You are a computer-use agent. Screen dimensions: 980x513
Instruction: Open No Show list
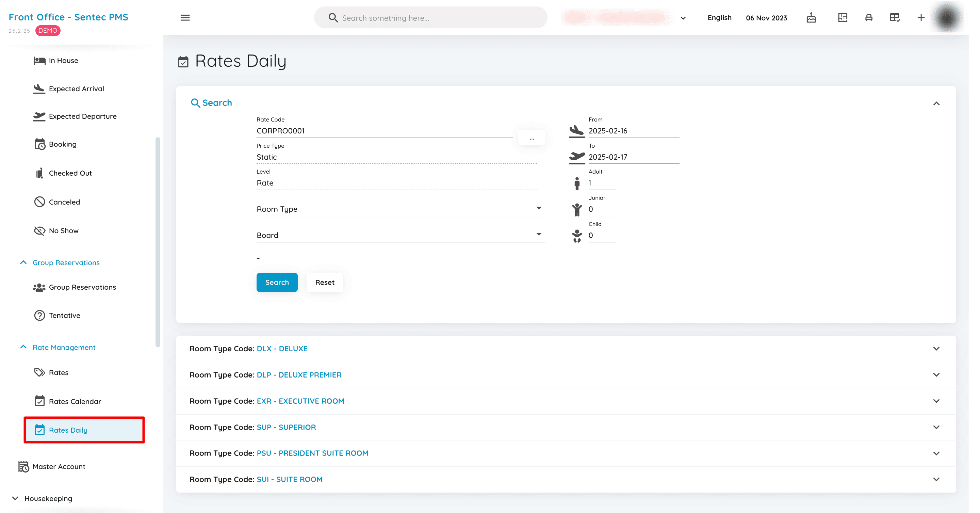[56, 230]
